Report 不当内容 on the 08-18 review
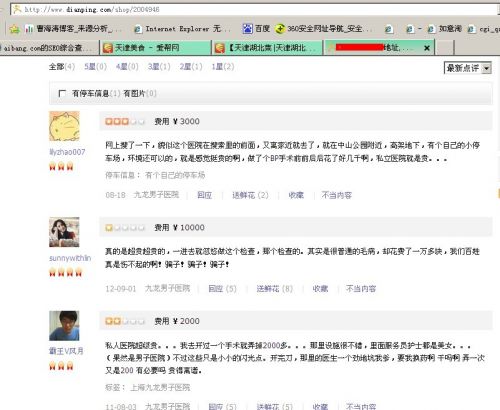500x410 pixels. pos(337,195)
